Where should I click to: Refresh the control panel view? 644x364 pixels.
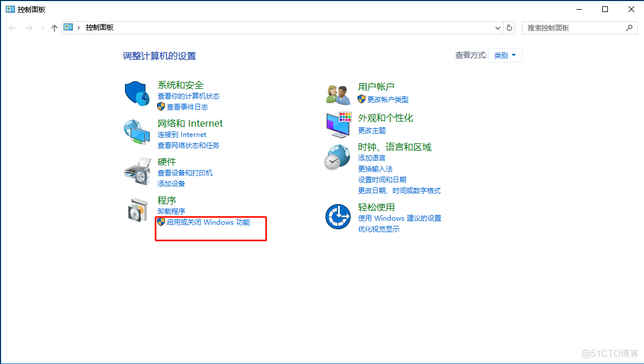click(x=509, y=28)
